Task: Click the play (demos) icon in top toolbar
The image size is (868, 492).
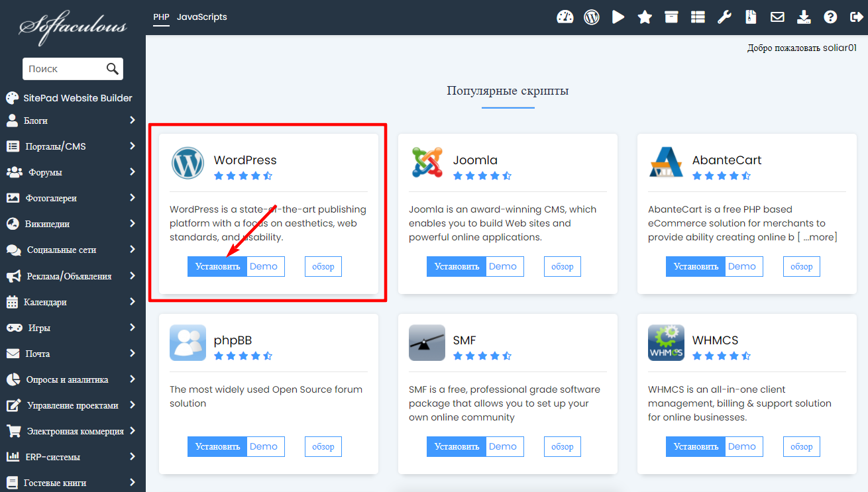Action: 618,17
